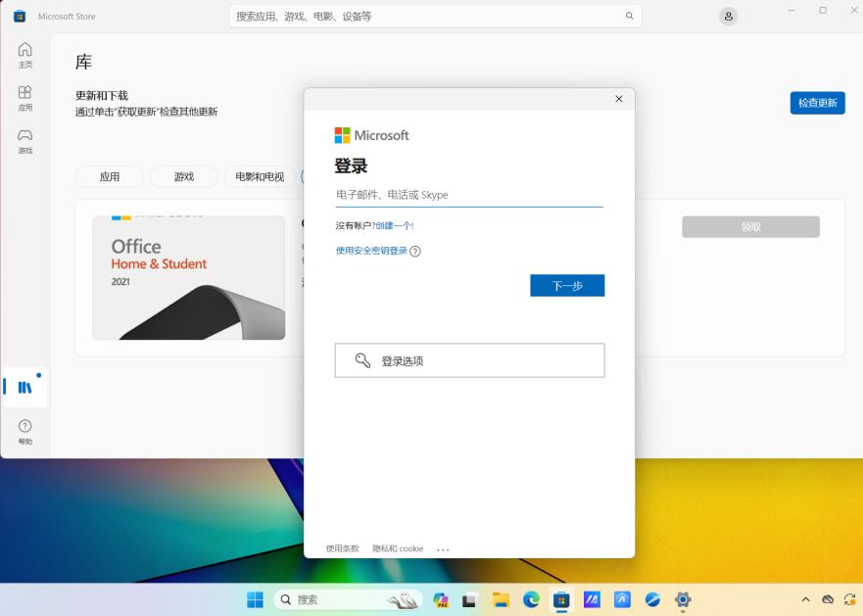Show hidden system tray icons

(x=805, y=599)
